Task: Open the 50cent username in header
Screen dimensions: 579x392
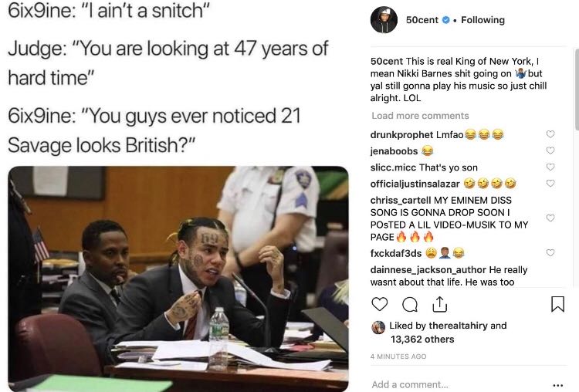Action: click(x=422, y=20)
